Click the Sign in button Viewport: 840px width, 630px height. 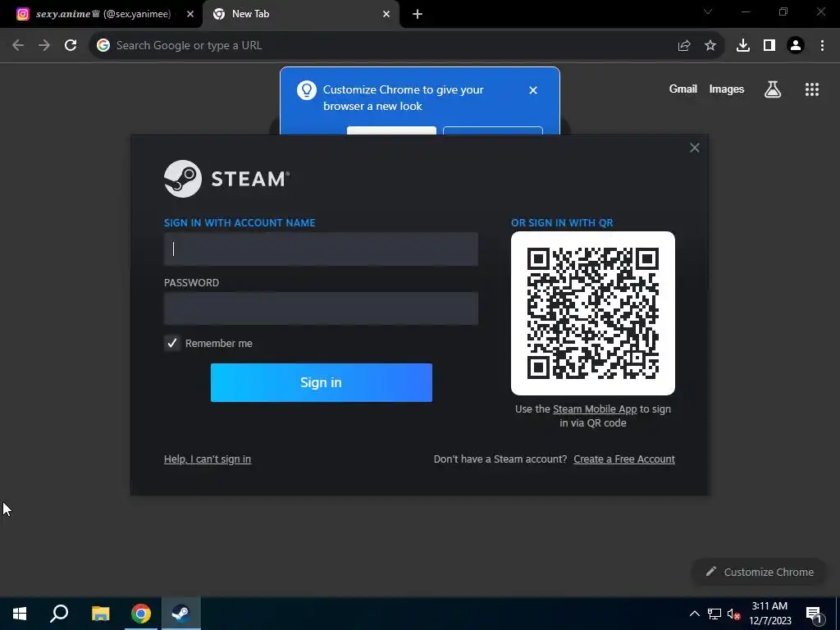click(322, 382)
